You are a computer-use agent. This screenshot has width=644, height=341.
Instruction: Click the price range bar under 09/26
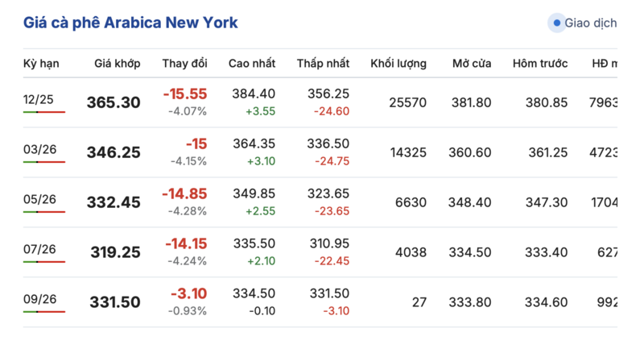click(44, 311)
